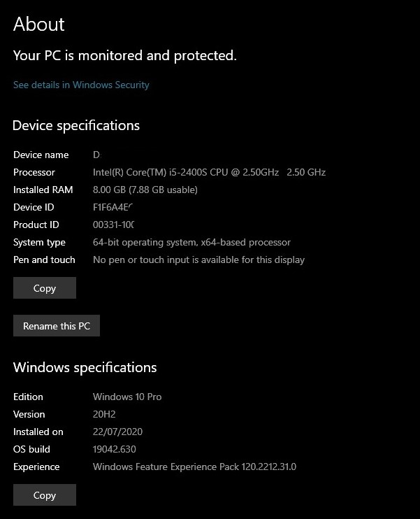Click the 8.00 GB installed RAM value
Screen dimensions: 420x519
point(145,190)
